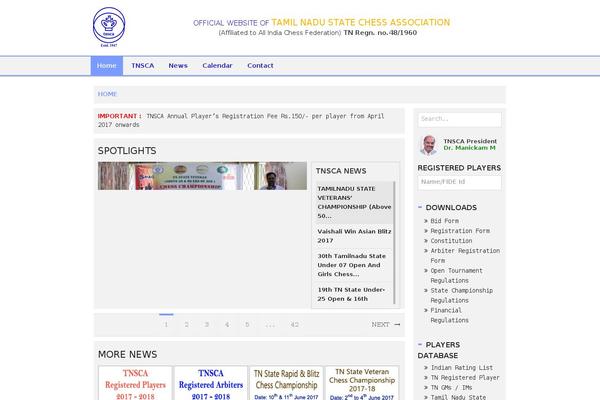This screenshot has height=400, width=600.
Task: Go to spotlight page 3
Action: (x=207, y=324)
